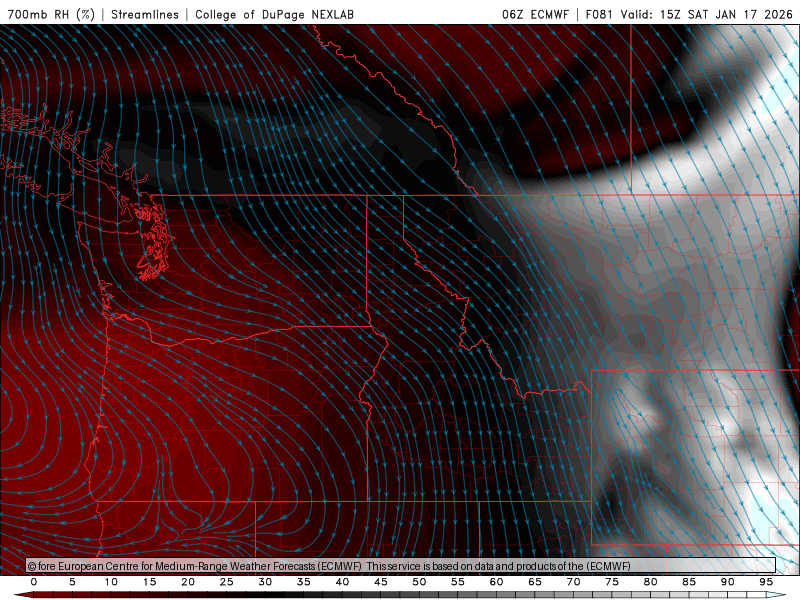Click the "0" value on RH scale
The width and height of the screenshot is (800, 600).
point(34,582)
